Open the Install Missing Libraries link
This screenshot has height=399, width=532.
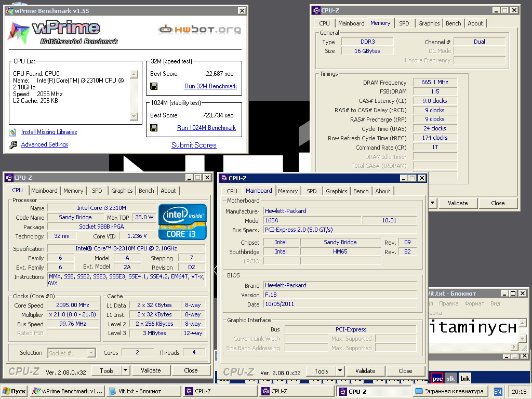[x=49, y=132]
